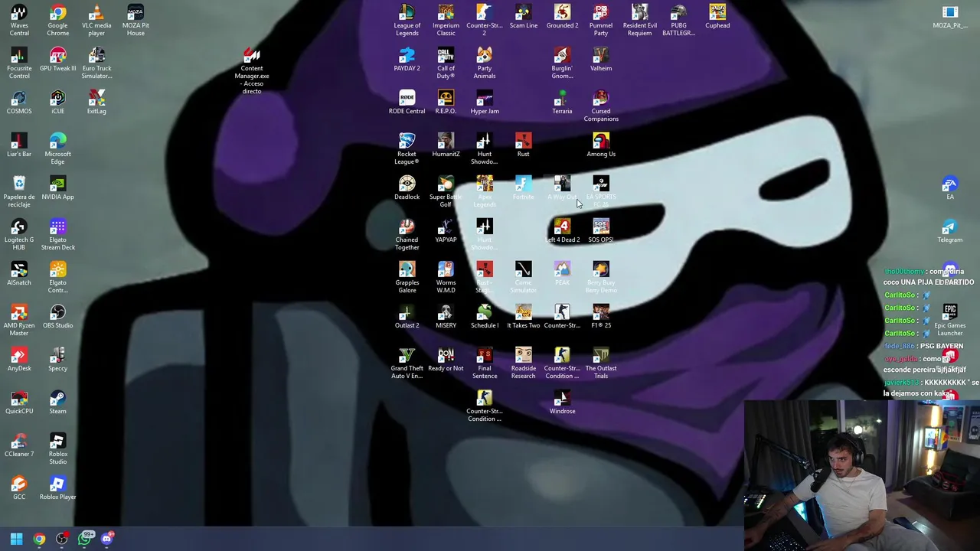
Task: Select the Ready or Not icon
Action: 446,360
